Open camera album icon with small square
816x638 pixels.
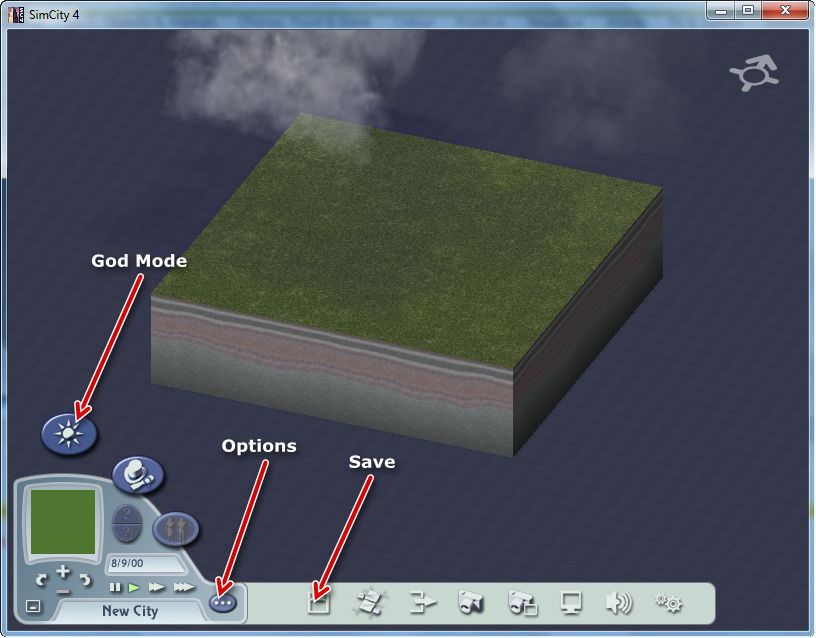click(x=522, y=604)
